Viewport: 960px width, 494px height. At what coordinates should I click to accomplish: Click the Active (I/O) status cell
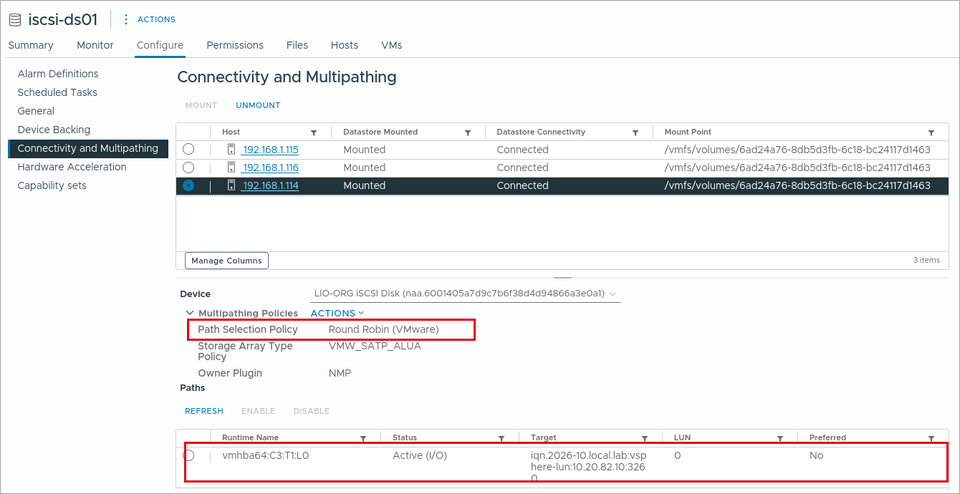[420, 455]
